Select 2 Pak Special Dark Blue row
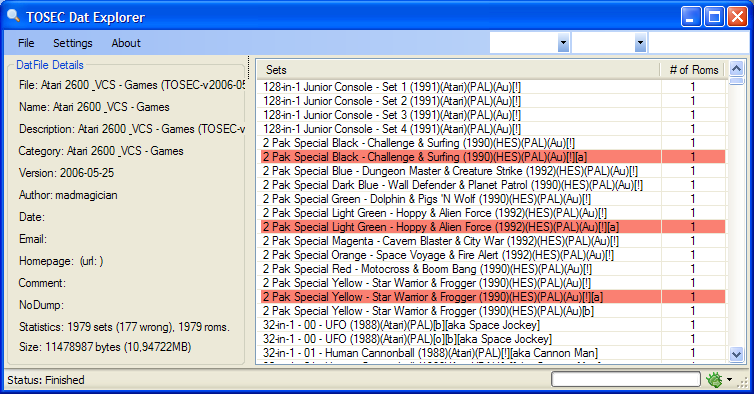 click(x=493, y=185)
